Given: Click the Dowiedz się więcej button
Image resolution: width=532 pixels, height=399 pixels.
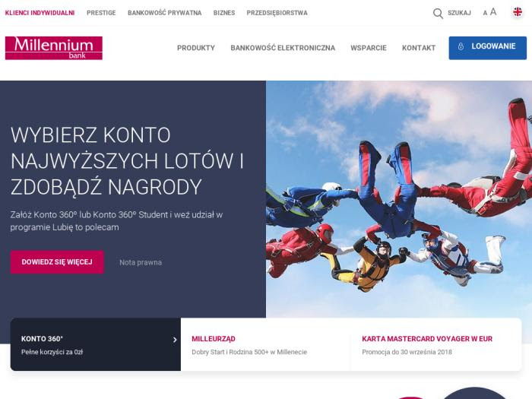Looking at the screenshot, I should pyautogui.click(x=57, y=262).
